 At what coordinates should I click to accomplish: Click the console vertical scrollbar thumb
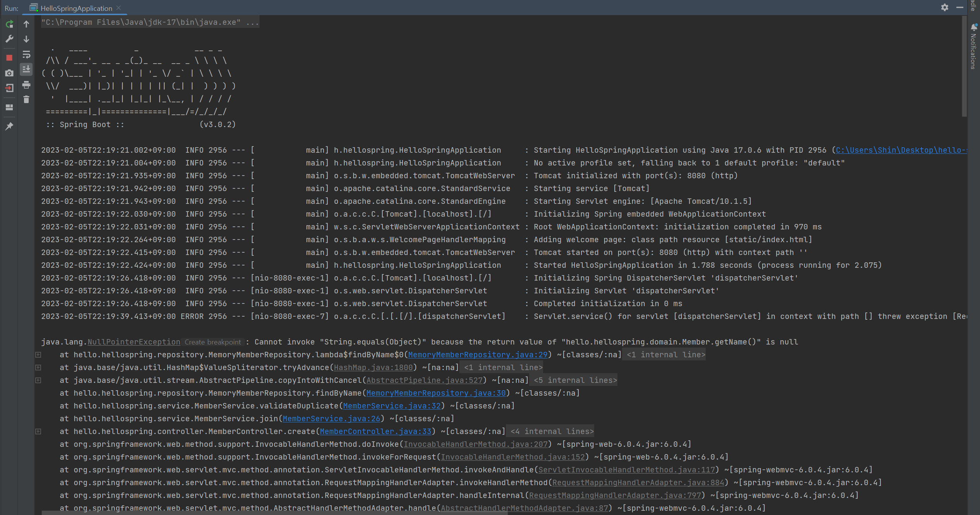tap(964, 66)
